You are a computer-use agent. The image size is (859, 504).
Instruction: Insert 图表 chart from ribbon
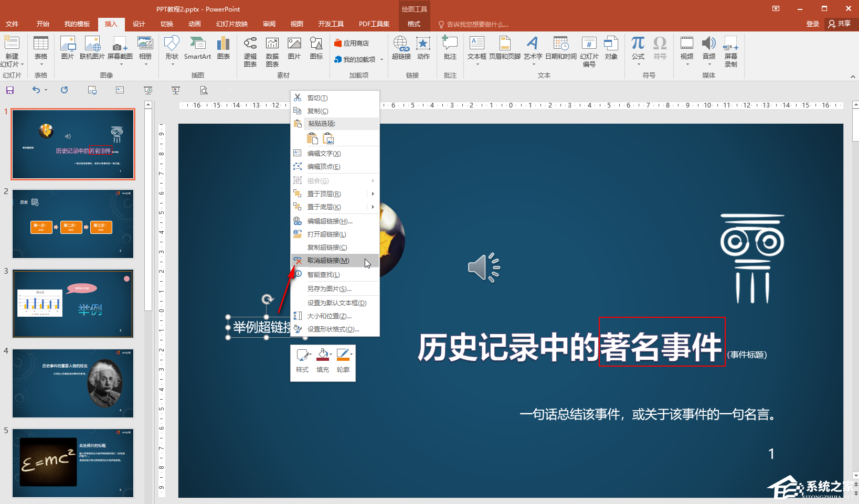coord(224,48)
